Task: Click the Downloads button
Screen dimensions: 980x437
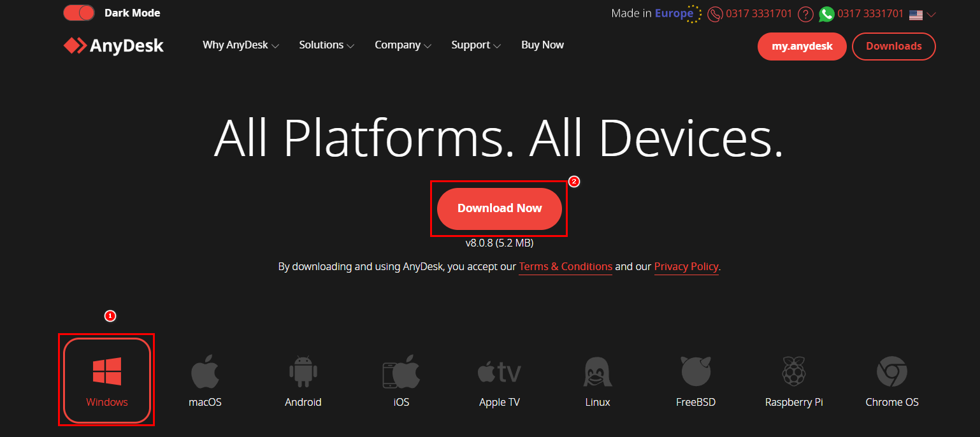Action: coord(893,47)
